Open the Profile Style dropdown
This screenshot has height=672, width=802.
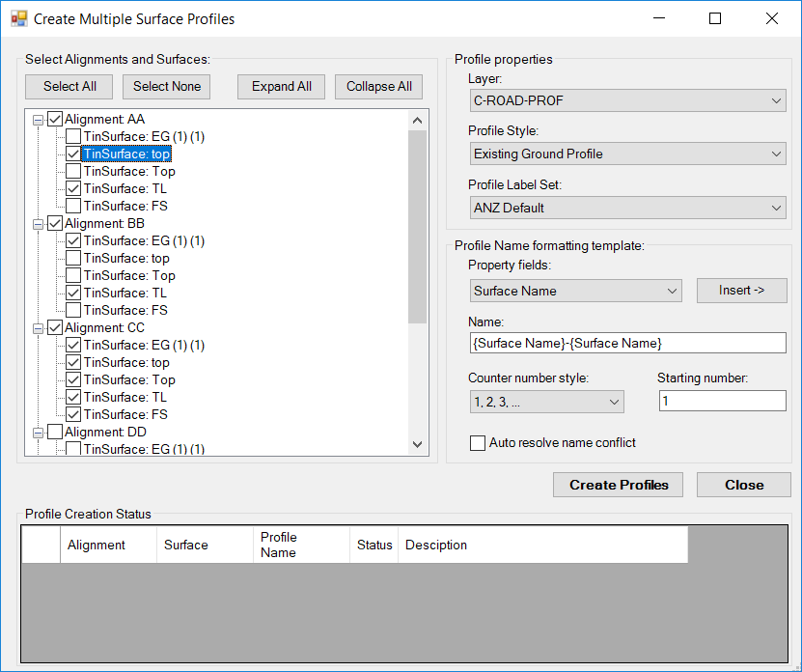click(627, 154)
